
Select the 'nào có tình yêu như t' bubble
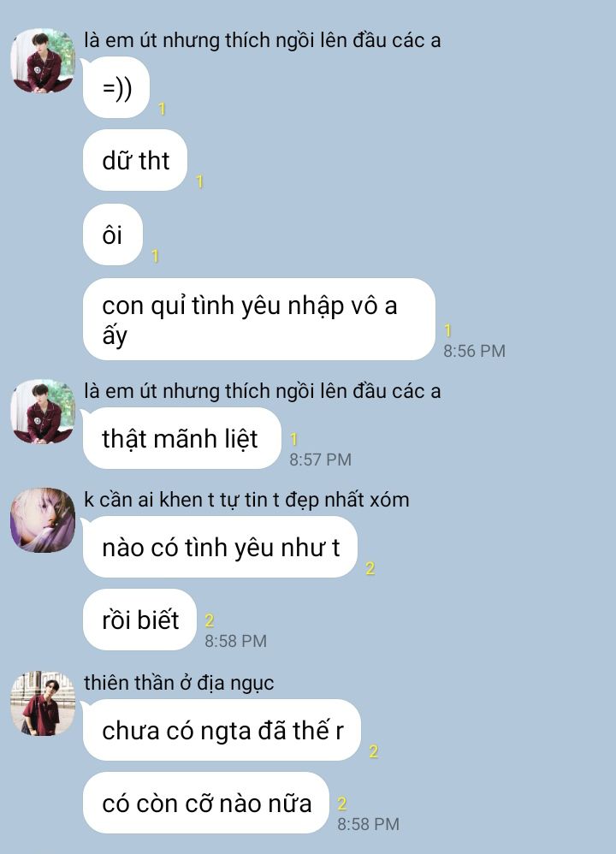click(220, 547)
